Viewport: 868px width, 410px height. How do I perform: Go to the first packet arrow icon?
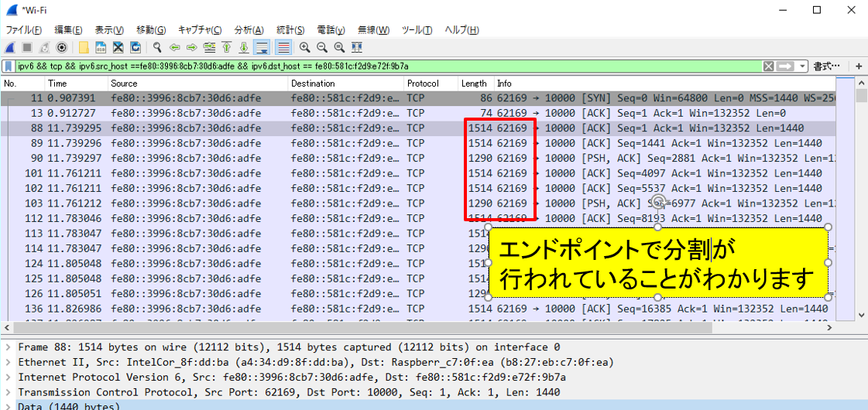click(x=227, y=47)
